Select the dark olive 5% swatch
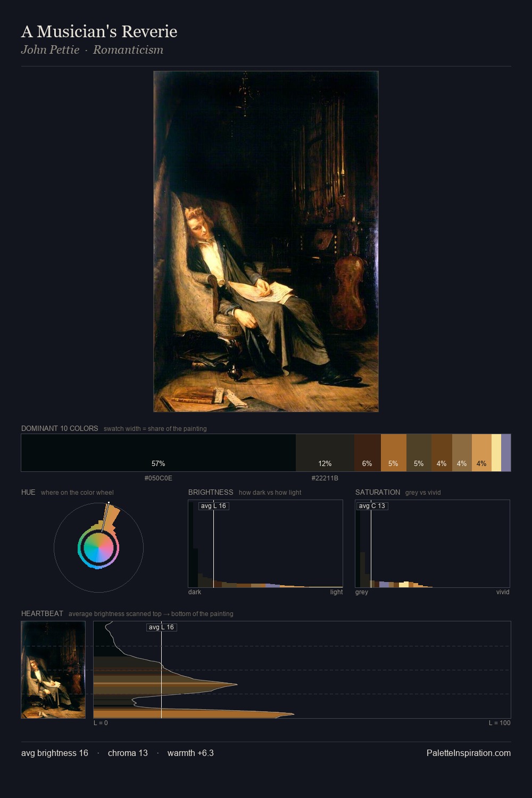The width and height of the screenshot is (532, 798). click(419, 453)
